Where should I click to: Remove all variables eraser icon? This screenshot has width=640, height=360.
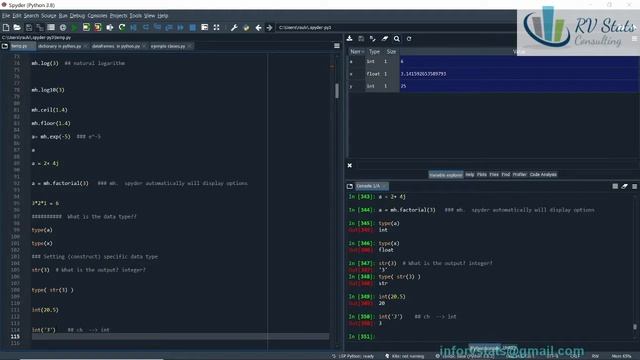click(385, 39)
